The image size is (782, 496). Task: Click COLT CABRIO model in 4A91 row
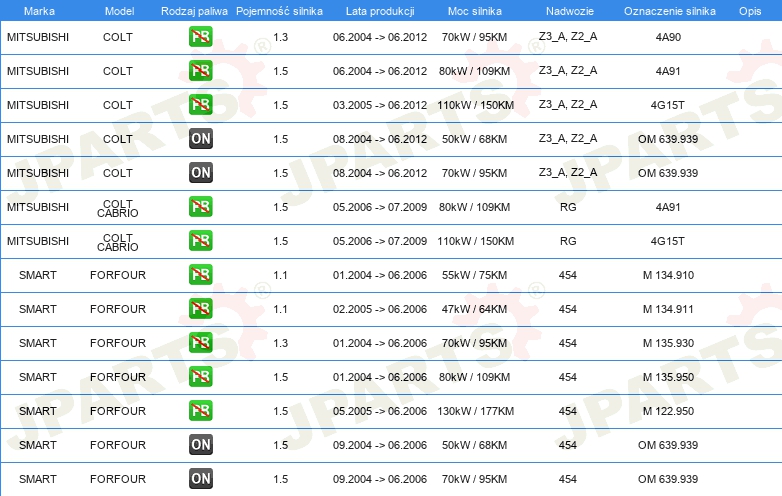[118, 208]
